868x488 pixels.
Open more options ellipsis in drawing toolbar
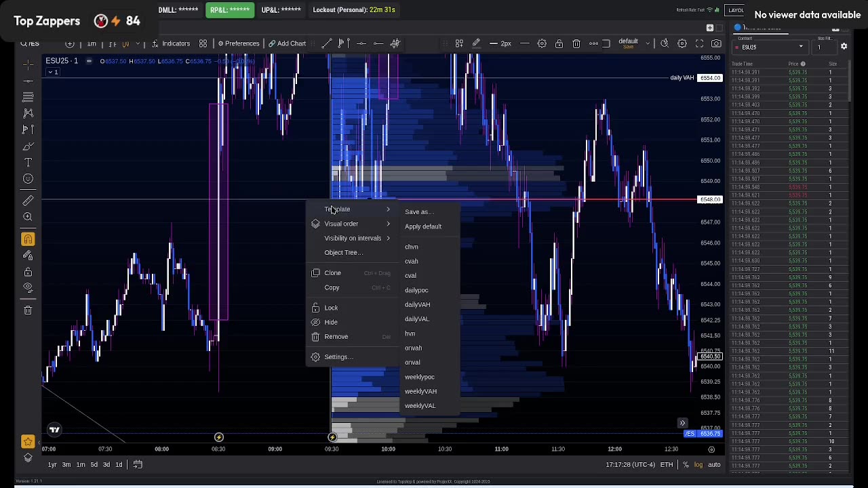click(x=593, y=43)
